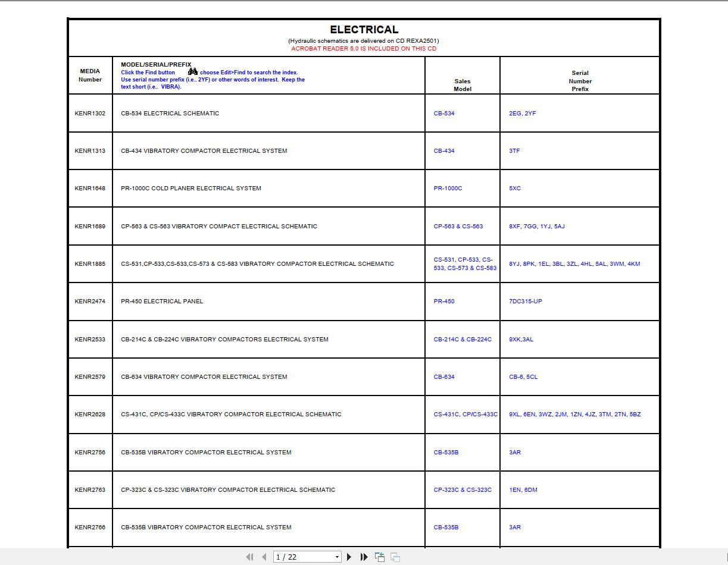Open the CB-434 sales model link

tap(443, 150)
